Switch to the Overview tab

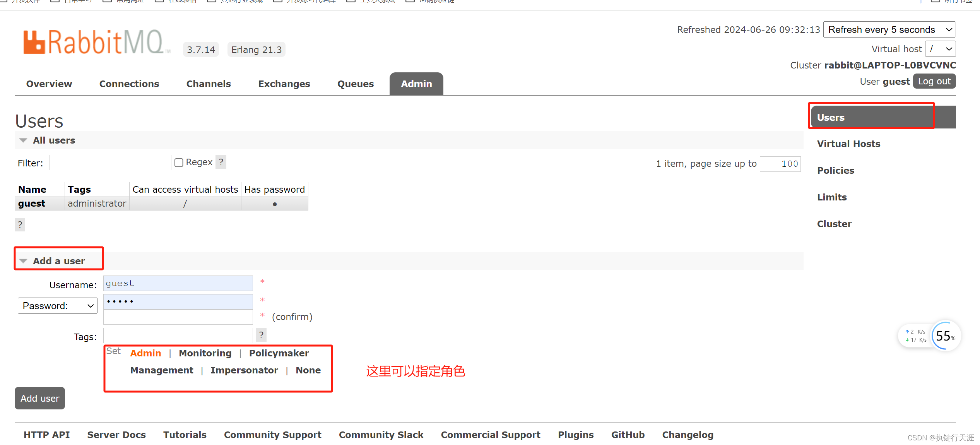pyautogui.click(x=49, y=84)
